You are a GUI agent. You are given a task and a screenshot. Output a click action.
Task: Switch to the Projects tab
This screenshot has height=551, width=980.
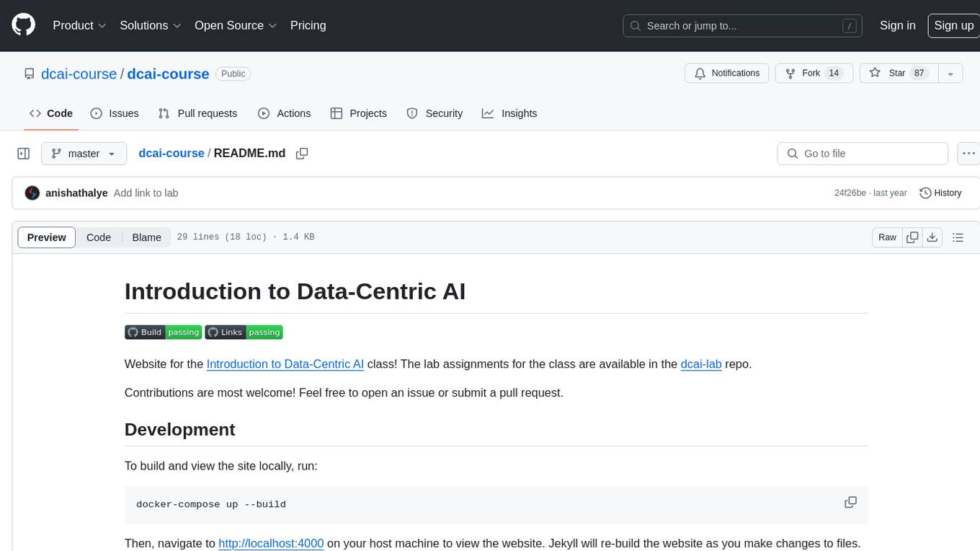358,113
